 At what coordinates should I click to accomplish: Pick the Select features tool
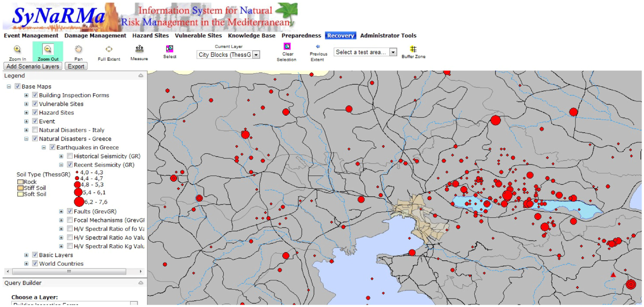point(170,49)
